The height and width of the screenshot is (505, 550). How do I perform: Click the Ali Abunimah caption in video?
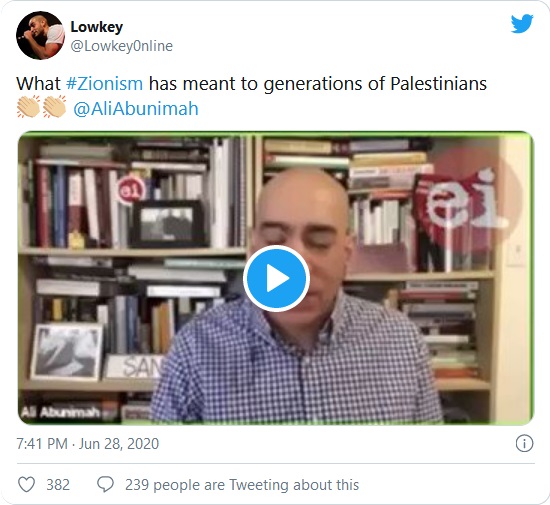tap(60, 412)
